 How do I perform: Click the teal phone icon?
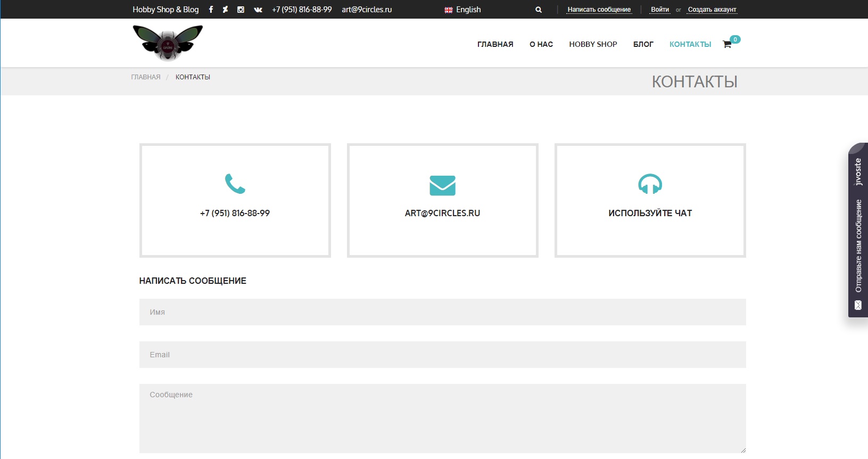(x=235, y=184)
